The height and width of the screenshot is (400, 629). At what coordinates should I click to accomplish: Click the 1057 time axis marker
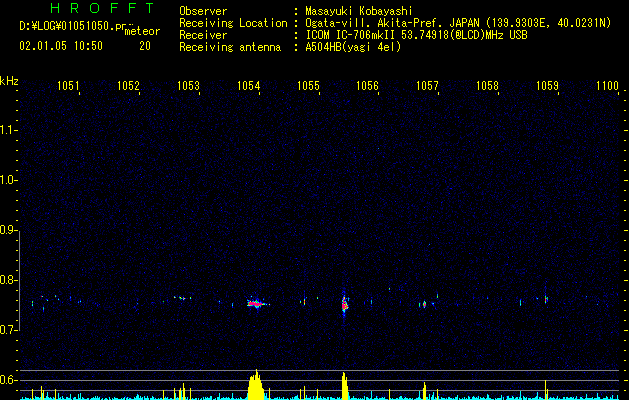(x=427, y=85)
